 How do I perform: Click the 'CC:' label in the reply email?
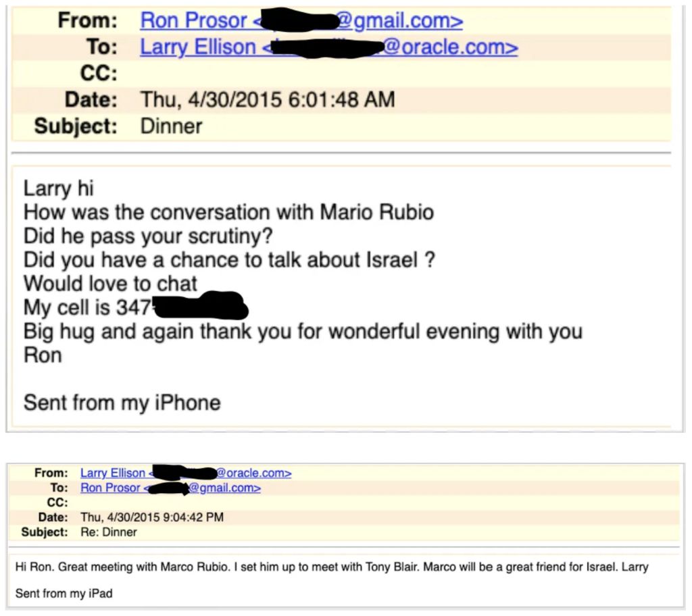pos(57,503)
